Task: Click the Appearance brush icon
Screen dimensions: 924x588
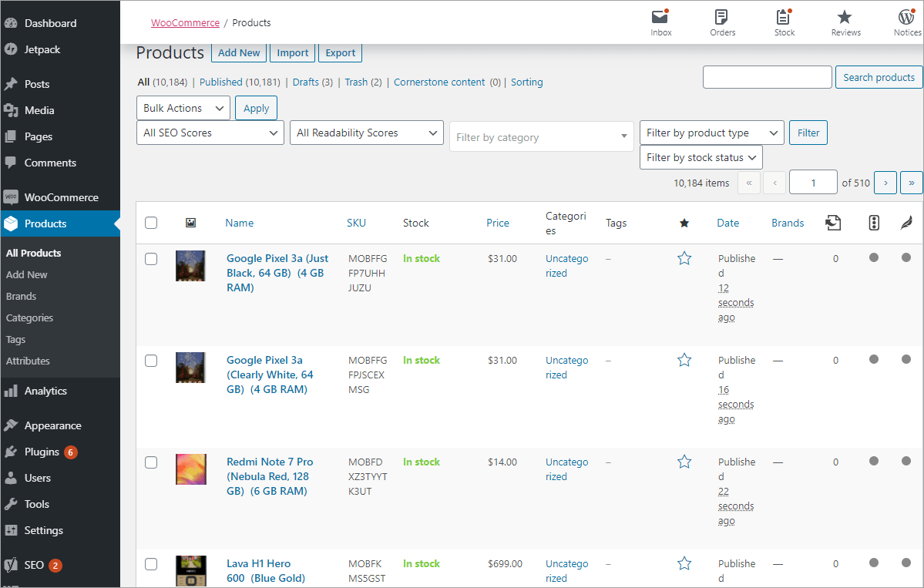Action: coord(11,425)
